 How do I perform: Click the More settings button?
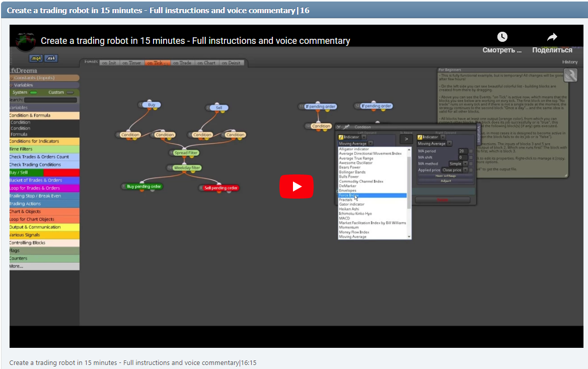click(446, 176)
